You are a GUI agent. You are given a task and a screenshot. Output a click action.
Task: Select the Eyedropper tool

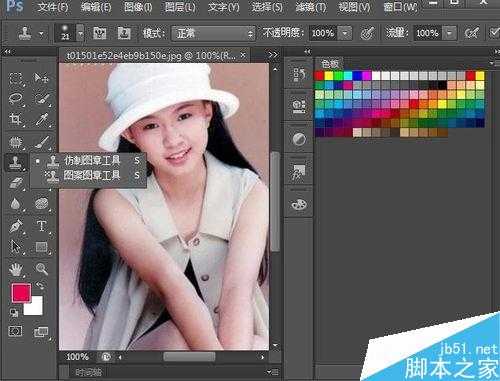point(41,119)
